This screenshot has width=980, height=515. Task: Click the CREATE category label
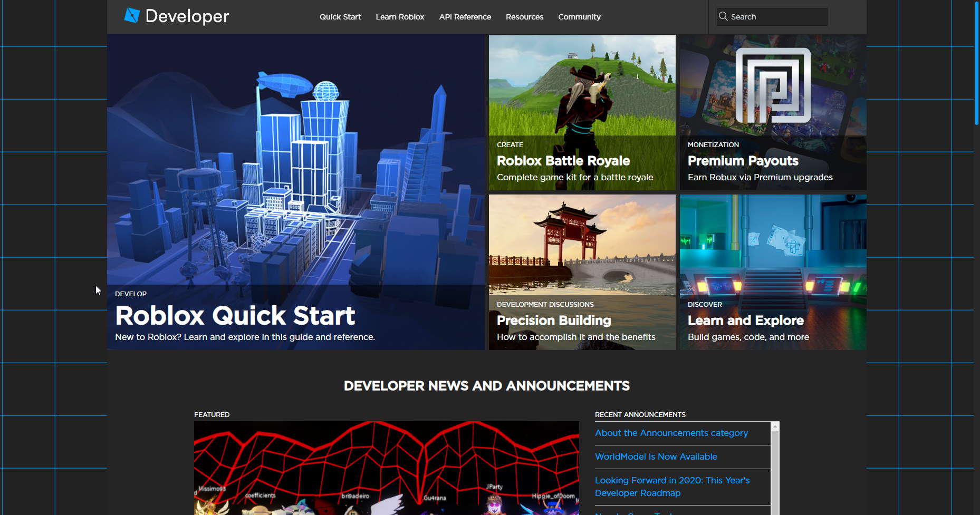(x=510, y=144)
